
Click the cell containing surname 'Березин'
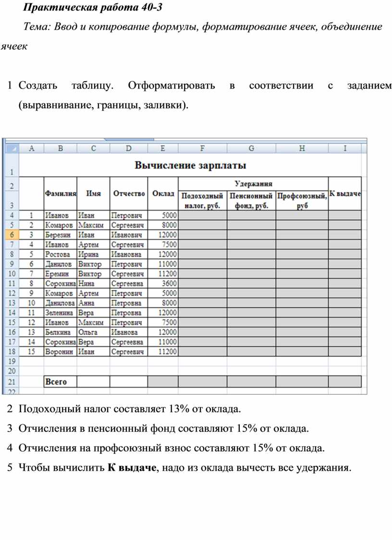point(60,235)
